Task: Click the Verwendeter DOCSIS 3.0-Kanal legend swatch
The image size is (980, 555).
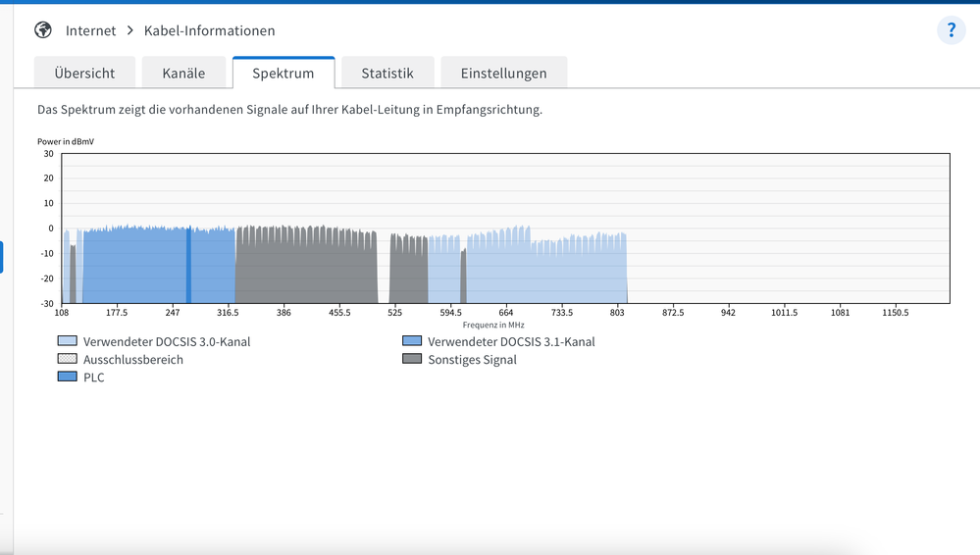Action: (67, 342)
